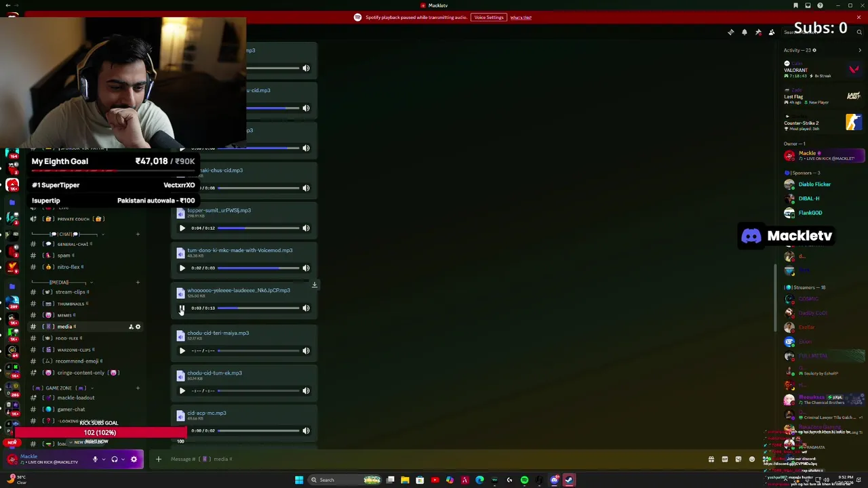Open the mackle-loadout channel
This screenshot has width=868, height=488.
click(x=85, y=398)
